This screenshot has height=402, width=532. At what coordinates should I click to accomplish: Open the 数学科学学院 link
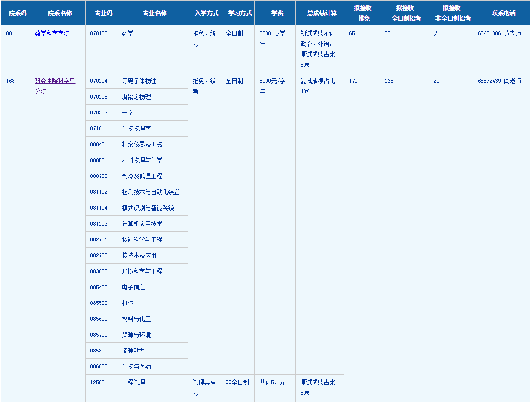[x=52, y=33]
